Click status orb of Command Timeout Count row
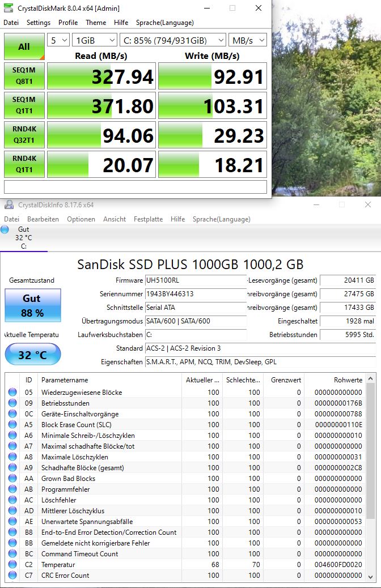This screenshot has height=588, width=381. (x=12, y=554)
